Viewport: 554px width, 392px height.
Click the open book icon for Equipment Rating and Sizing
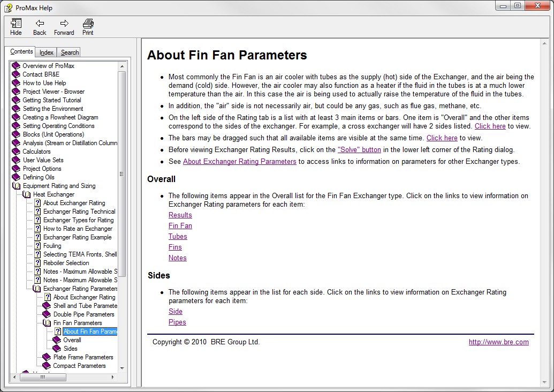pos(16,186)
